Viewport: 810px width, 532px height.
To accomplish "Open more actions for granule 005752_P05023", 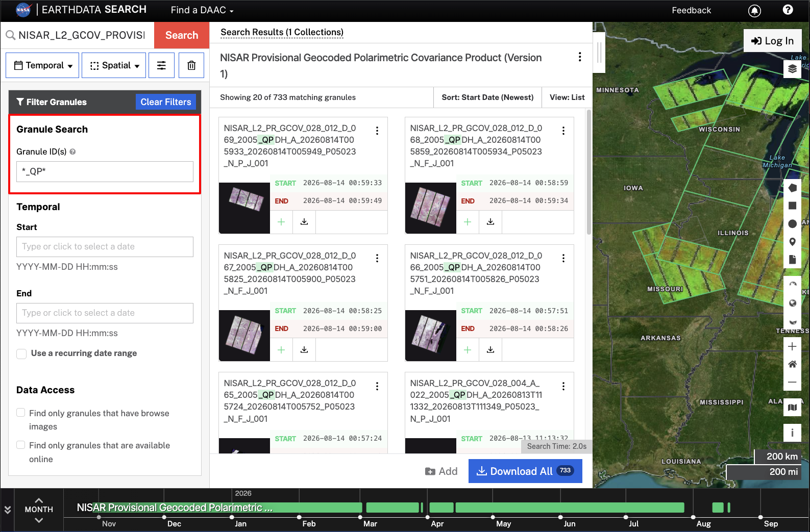I will click(x=377, y=386).
